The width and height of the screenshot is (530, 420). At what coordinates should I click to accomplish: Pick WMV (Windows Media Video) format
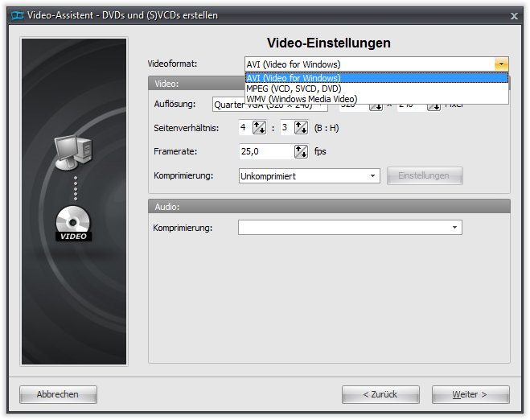pyautogui.click(x=376, y=99)
